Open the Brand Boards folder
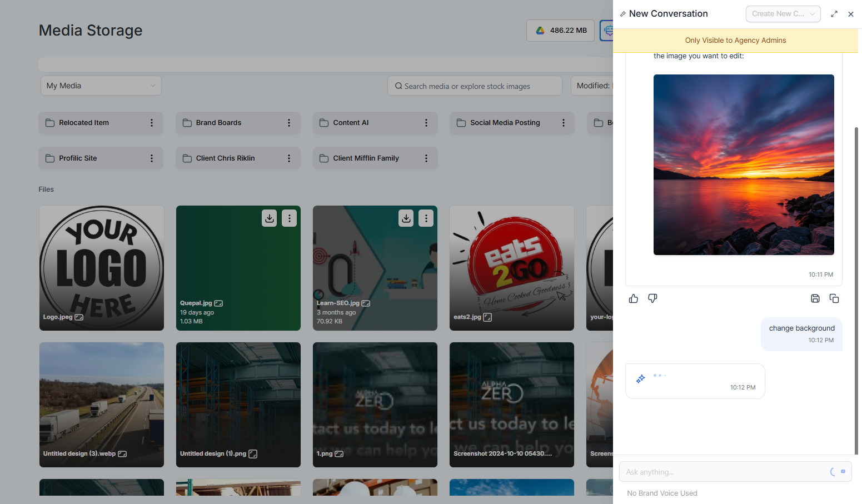The height and width of the screenshot is (504, 862). coord(238,123)
